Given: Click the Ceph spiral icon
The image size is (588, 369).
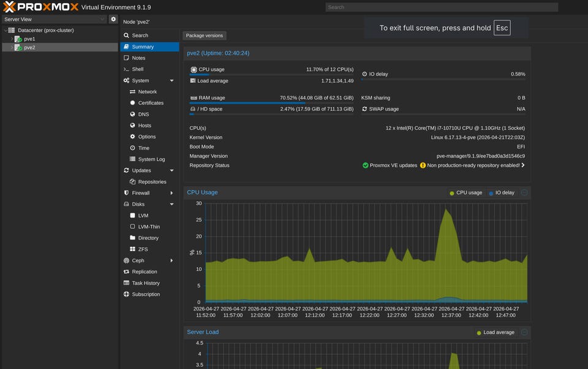Looking at the screenshot, I should pos(126,261).
